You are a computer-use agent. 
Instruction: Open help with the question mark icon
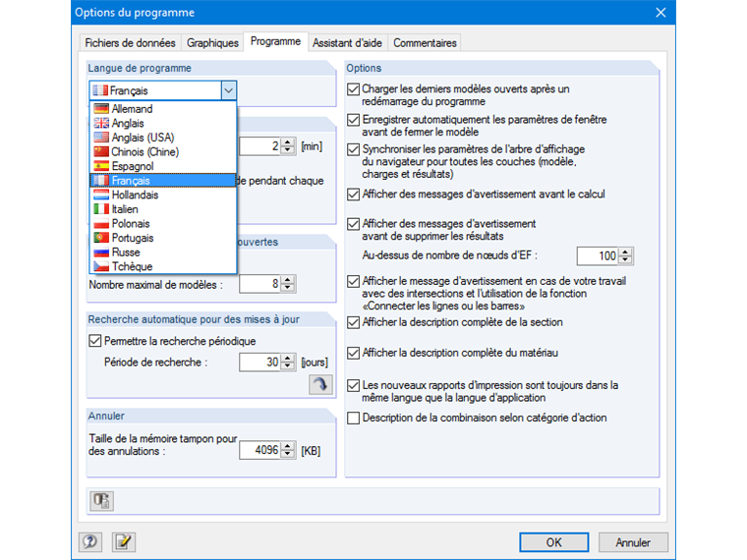click(90, 542)
